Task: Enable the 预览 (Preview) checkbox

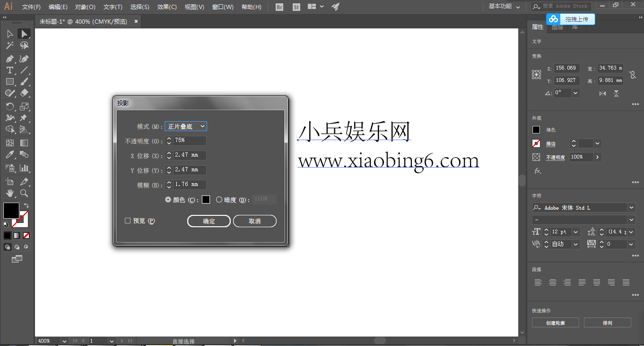Action: click(128, 221)
